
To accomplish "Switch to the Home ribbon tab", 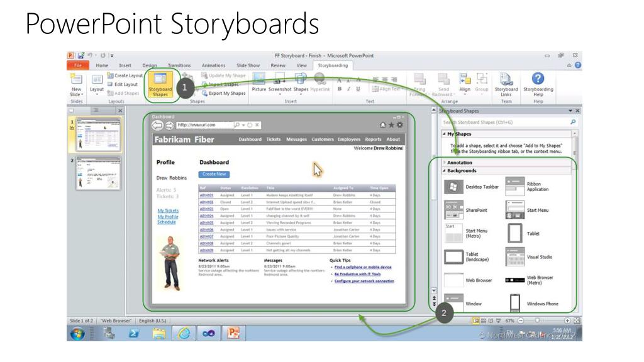I will point(102,65).
